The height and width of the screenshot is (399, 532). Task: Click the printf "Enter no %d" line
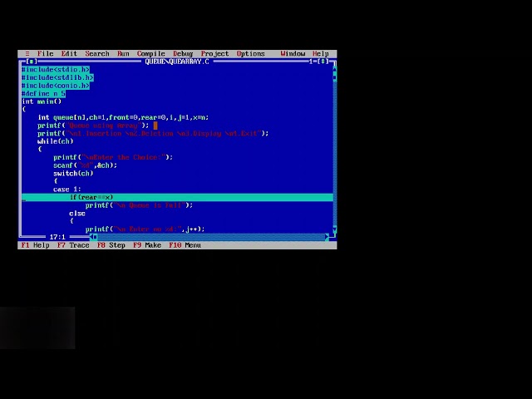coord(145,229)
